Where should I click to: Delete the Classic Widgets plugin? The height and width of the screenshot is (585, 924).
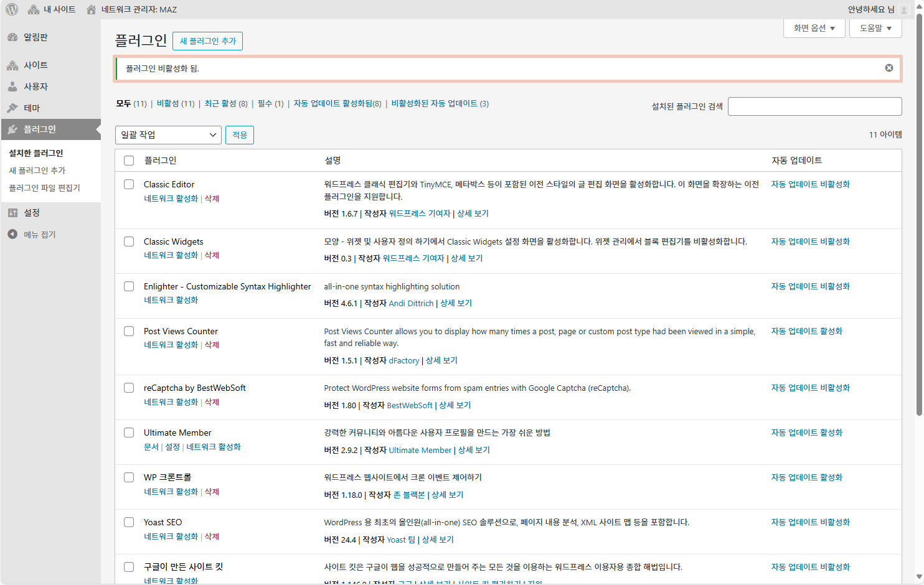click(x=212, y=255)
